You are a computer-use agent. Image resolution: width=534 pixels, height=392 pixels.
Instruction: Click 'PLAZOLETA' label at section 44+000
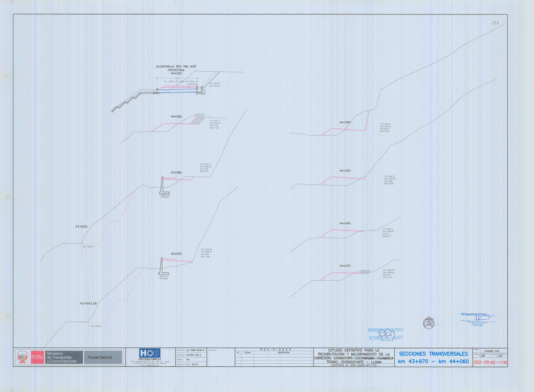(200, 115)
